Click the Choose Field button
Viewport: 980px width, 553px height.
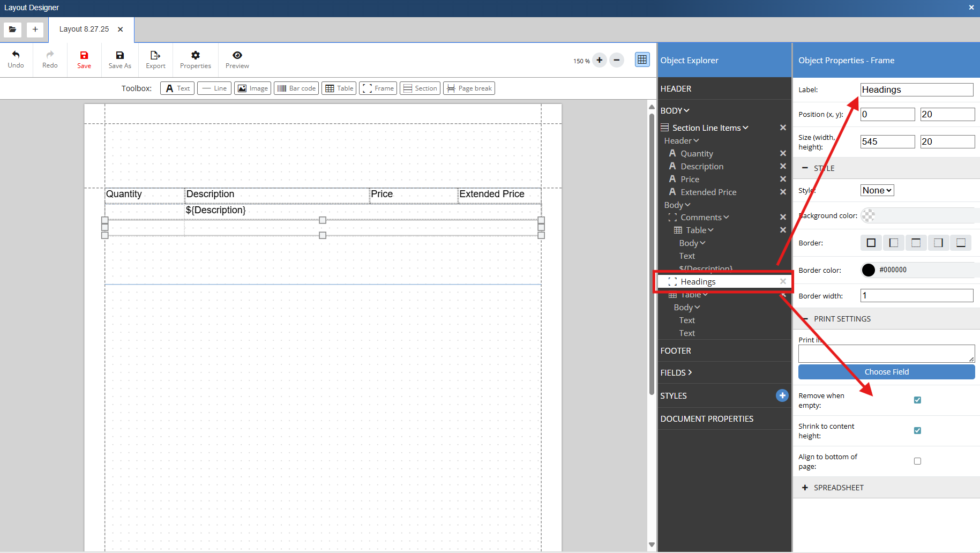(x=886, y=372)
